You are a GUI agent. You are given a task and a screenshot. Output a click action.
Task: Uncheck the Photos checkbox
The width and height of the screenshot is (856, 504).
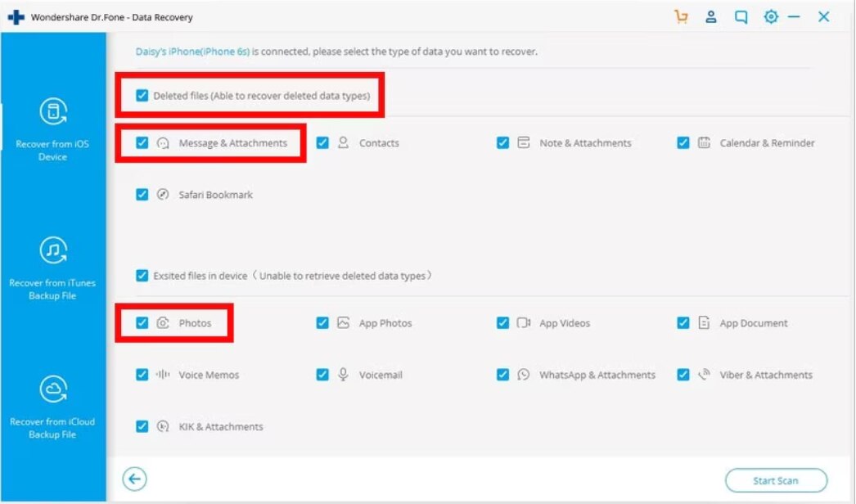[142, 322]
